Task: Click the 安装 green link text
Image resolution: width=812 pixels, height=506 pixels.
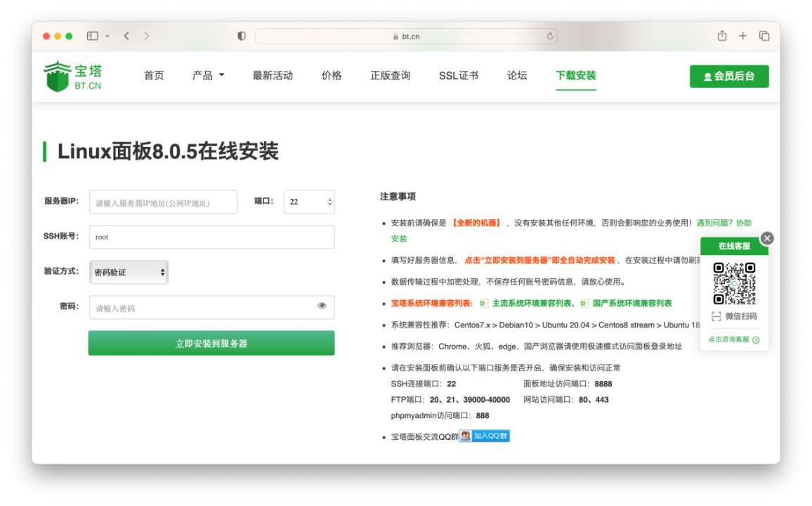Action: click(399, 239)
